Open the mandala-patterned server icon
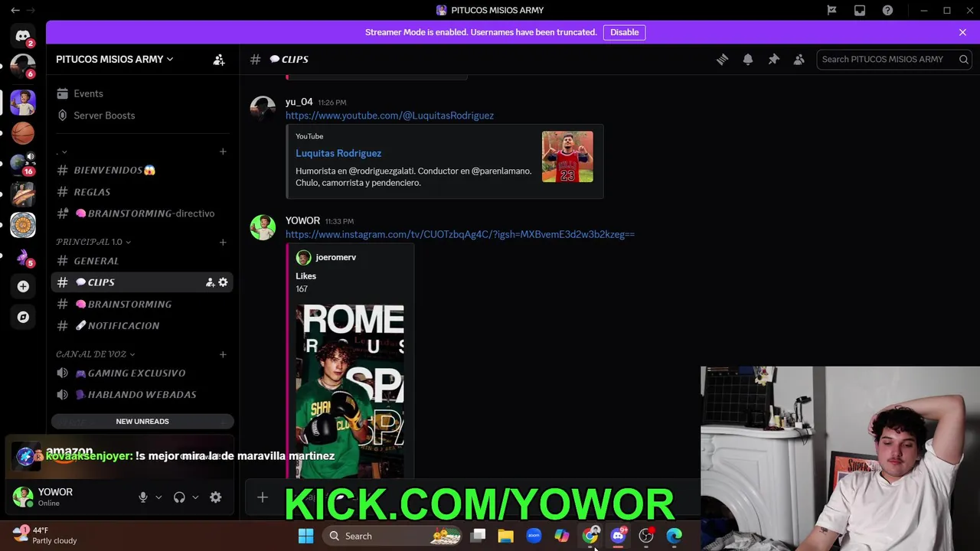 pos(23,225)
